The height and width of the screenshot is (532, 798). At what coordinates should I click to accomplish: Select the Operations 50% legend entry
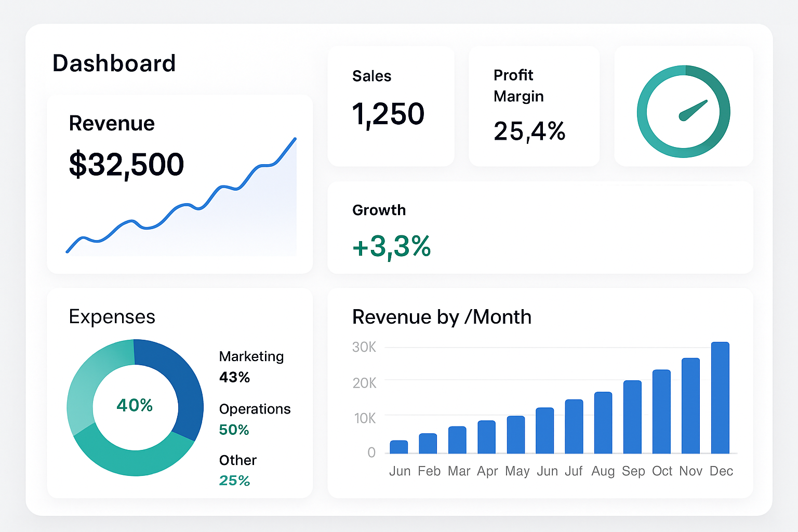(x=255, y=419)
